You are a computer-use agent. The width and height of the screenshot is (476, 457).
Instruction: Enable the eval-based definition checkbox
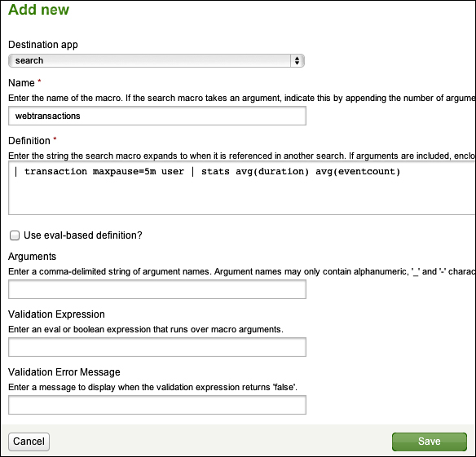pos(15,235)
